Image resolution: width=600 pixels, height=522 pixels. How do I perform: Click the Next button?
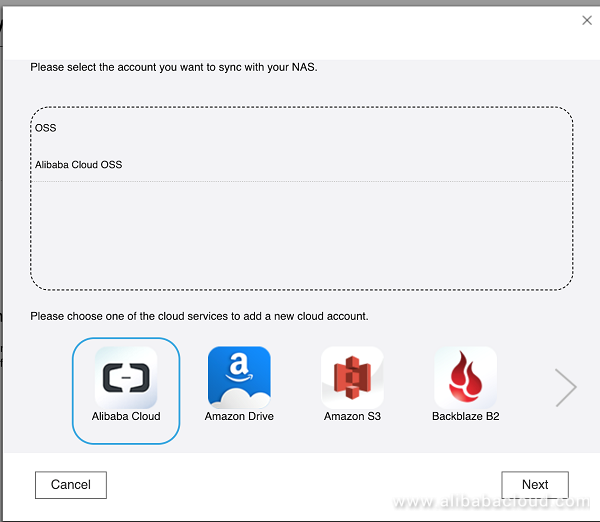tap(535, 485)
